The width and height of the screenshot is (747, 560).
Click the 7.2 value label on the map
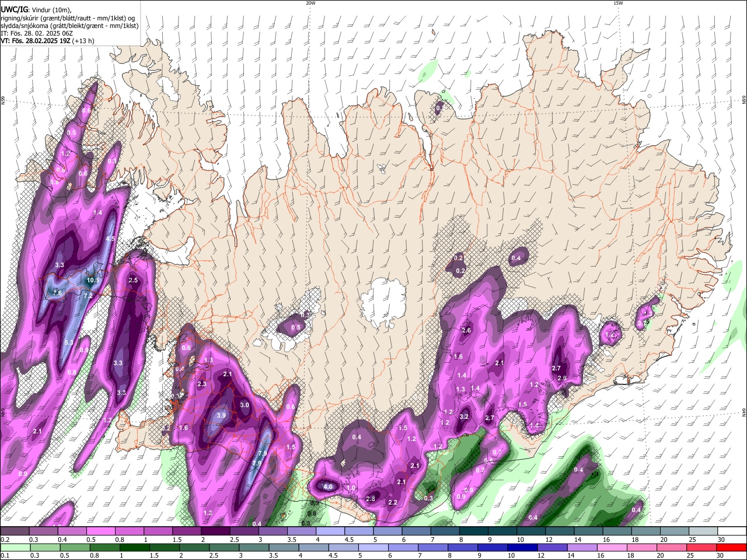(x=88, y=296)
